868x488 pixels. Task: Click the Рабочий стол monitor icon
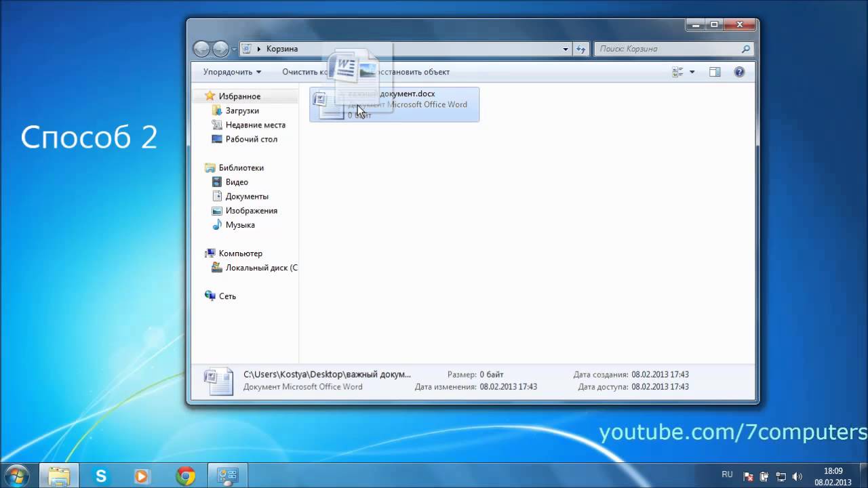217,139
